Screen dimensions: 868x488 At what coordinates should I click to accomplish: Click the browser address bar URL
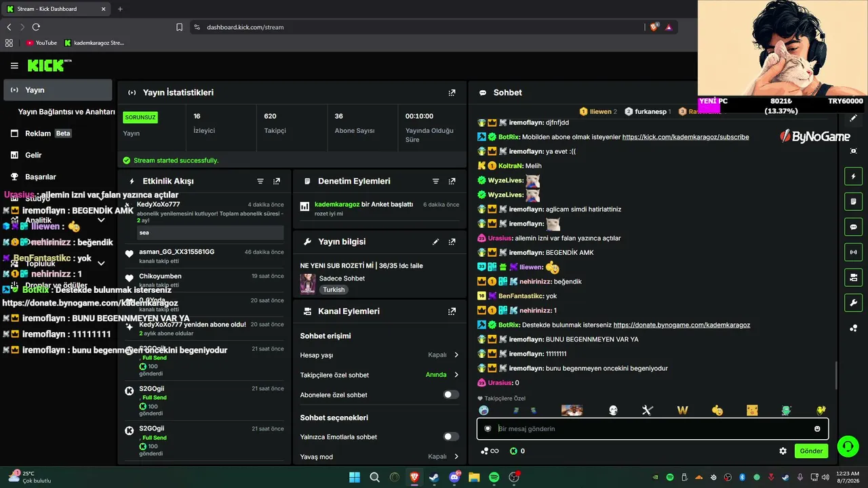(245, 27)
